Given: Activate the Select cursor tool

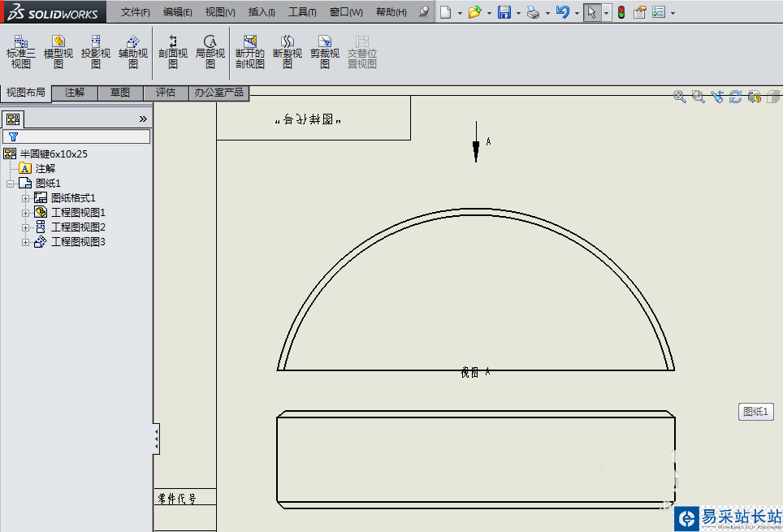Looking at the screenshot, I should click(x=592, y=12).
